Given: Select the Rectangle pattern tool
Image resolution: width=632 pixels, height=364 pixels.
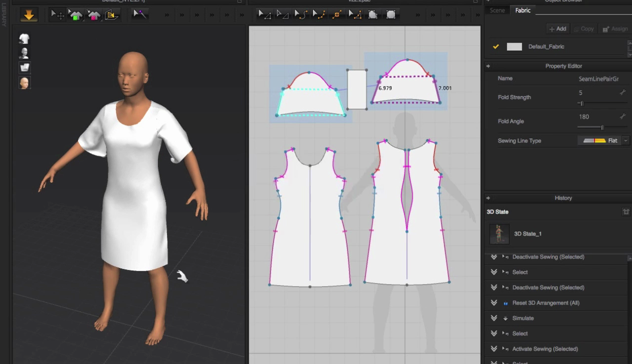Looking at the screenshot, I should (391, 15).
